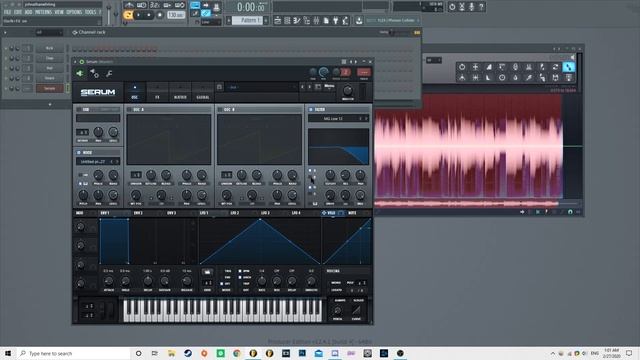Screen dimensions: 640x360
Task: Open Serum's Menu button
Action: 329,87
